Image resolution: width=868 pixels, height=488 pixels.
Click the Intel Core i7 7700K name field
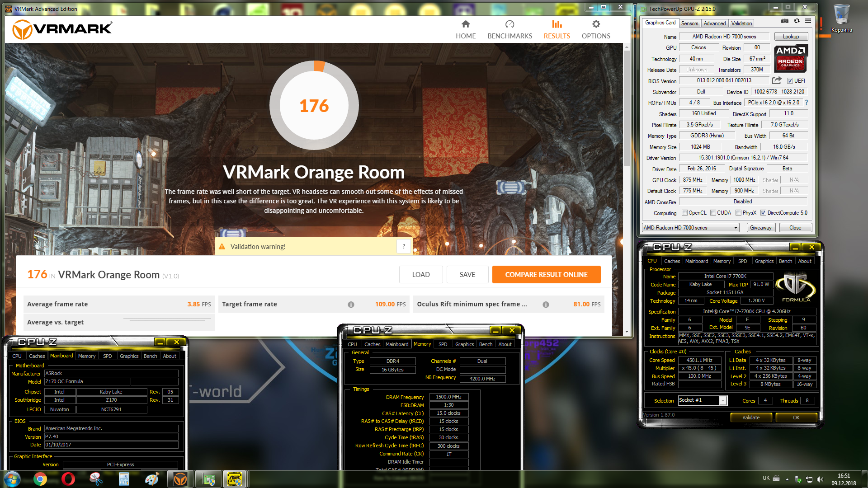[x=725, y=276]
